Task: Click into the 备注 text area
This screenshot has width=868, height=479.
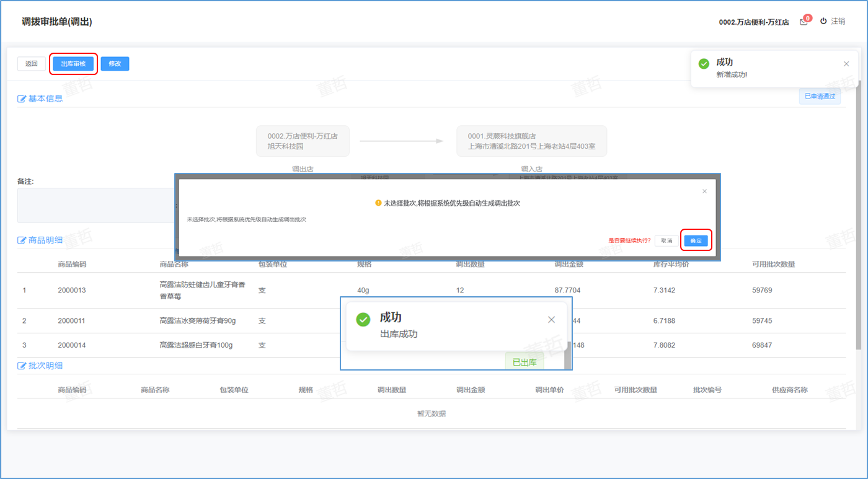Action: (93, 205)
